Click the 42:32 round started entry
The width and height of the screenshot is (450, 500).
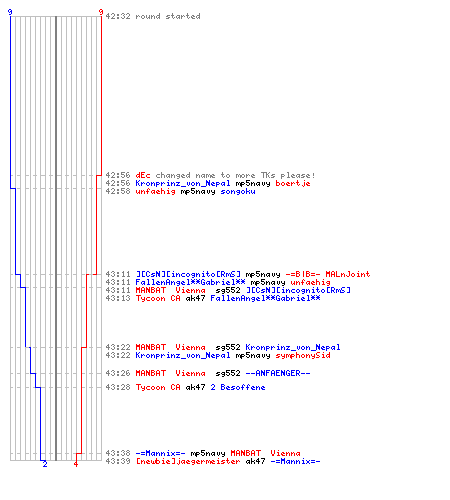[x=153, y=16]
